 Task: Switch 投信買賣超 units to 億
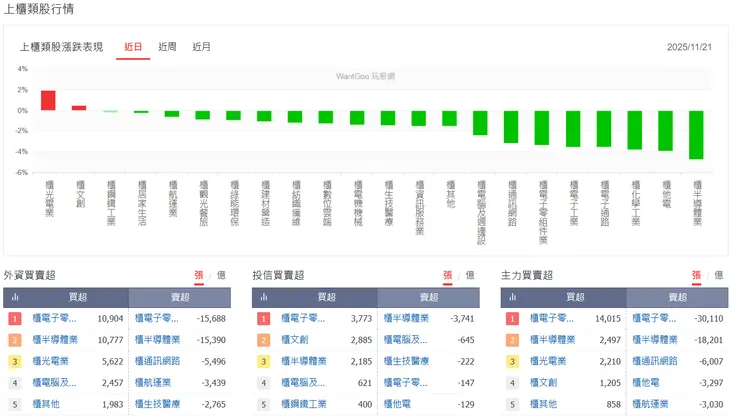click(x=470, y=275)
